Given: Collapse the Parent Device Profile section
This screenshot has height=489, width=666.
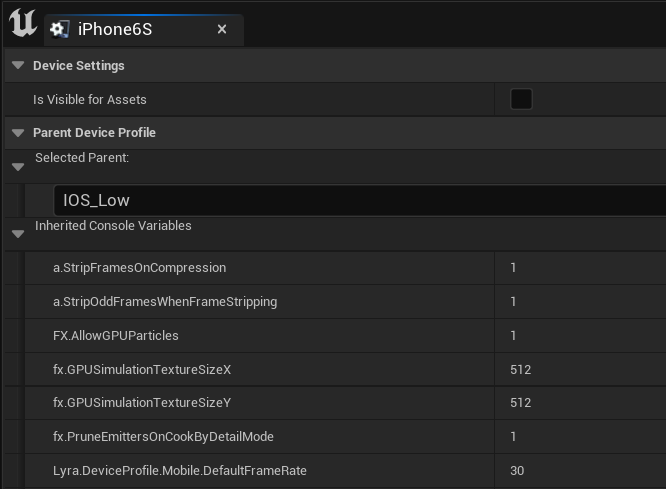Looking at the screenshot, I should pos(17,133).
